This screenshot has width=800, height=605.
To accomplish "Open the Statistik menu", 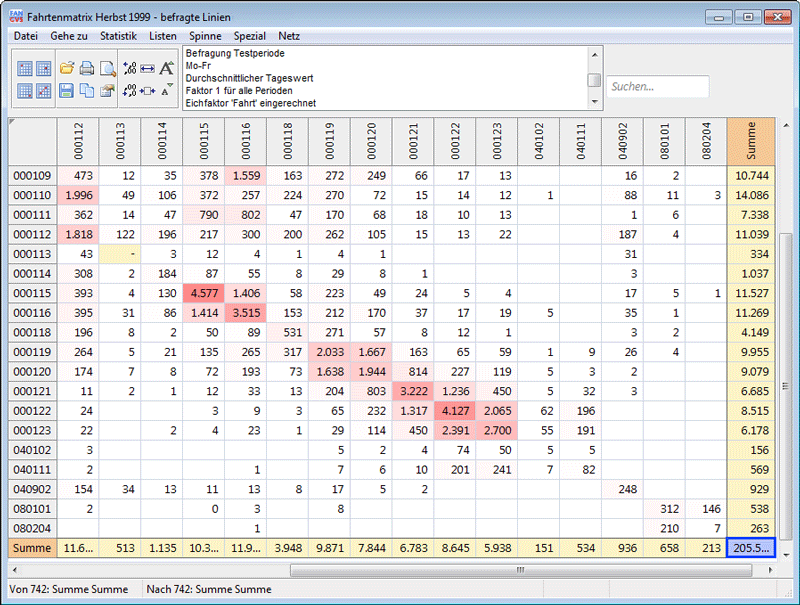I will [118, 36].
